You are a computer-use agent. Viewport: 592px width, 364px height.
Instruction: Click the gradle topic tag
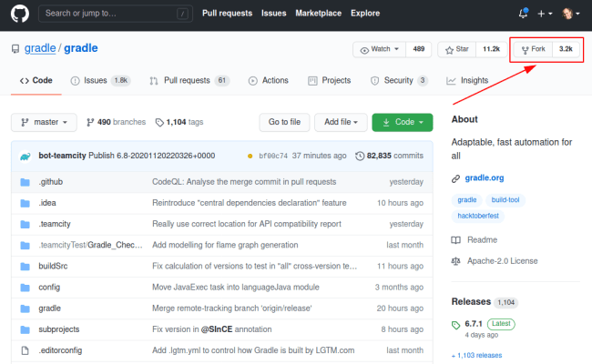pos(467,200)
